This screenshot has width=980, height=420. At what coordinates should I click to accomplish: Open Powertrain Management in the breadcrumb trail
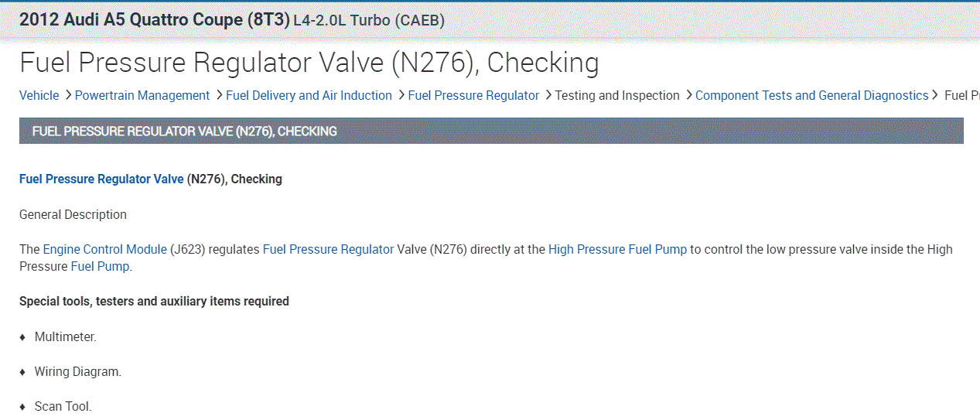pyautogui.click(x=142, y=96)
